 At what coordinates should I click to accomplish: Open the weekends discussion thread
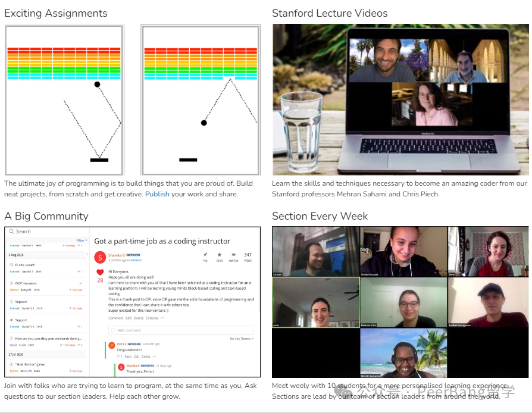46,342
